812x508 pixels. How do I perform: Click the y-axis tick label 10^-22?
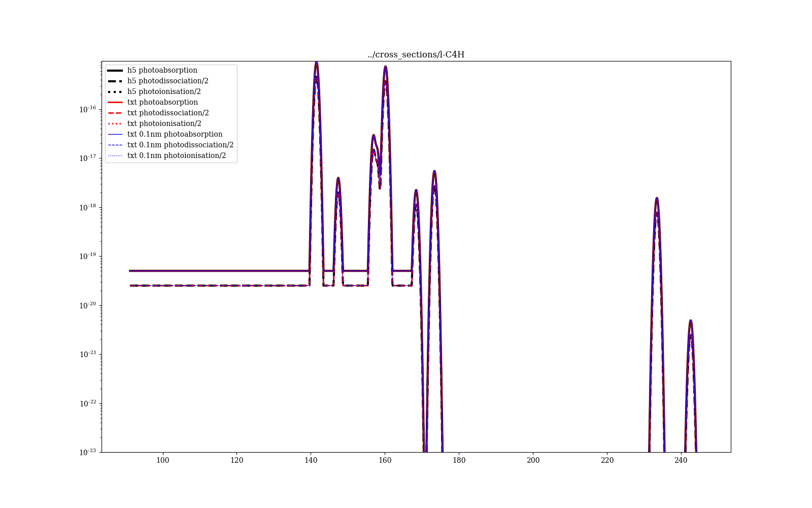point(88,403)
